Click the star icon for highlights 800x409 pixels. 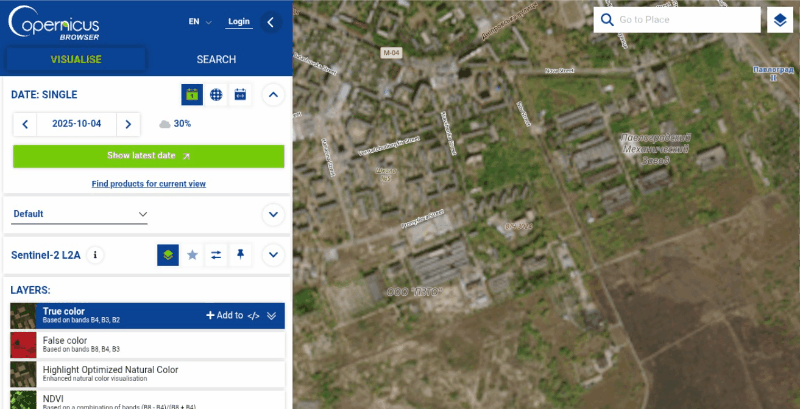point(192,255)
